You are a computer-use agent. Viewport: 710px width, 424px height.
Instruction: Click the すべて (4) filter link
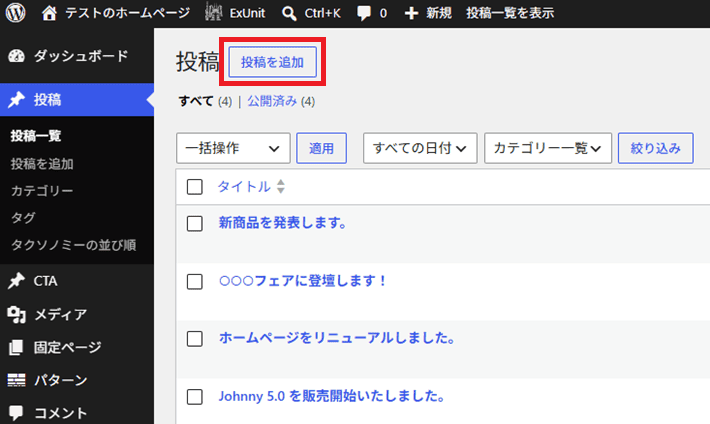(205, 101)
